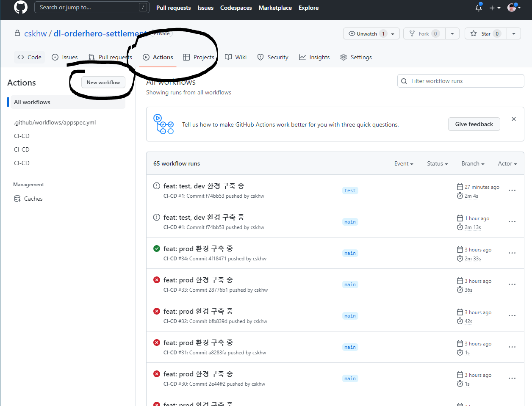Open the cskhw owner profile link

tap(36, 33)
